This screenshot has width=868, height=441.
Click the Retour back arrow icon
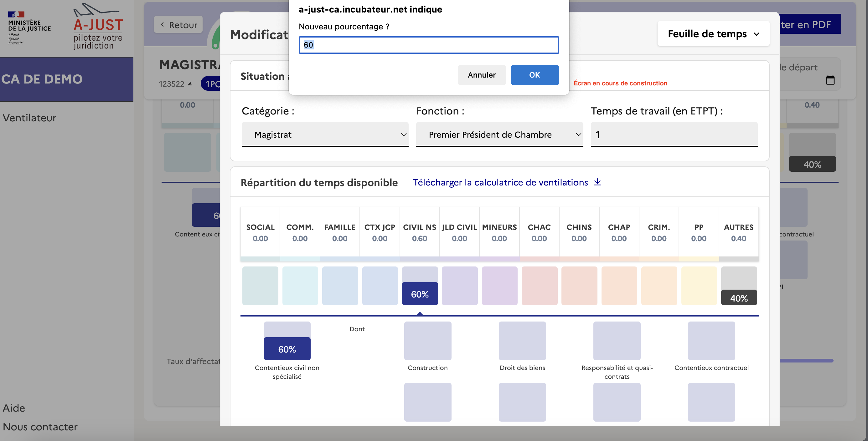(163, 25)
